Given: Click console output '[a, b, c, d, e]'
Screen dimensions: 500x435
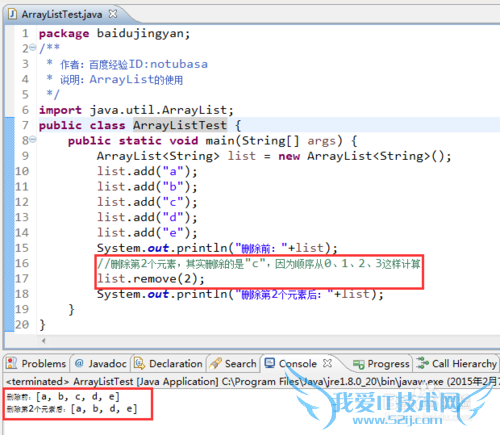Looking at the screenshot, I should pyautogui.click(x=78, y=396).
